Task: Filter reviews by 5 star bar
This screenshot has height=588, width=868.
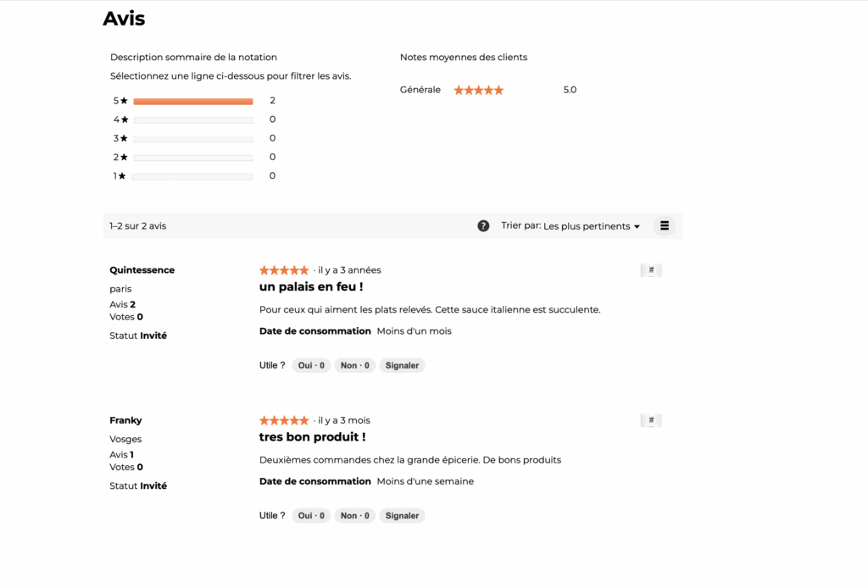Action: [x=194, y=101]
